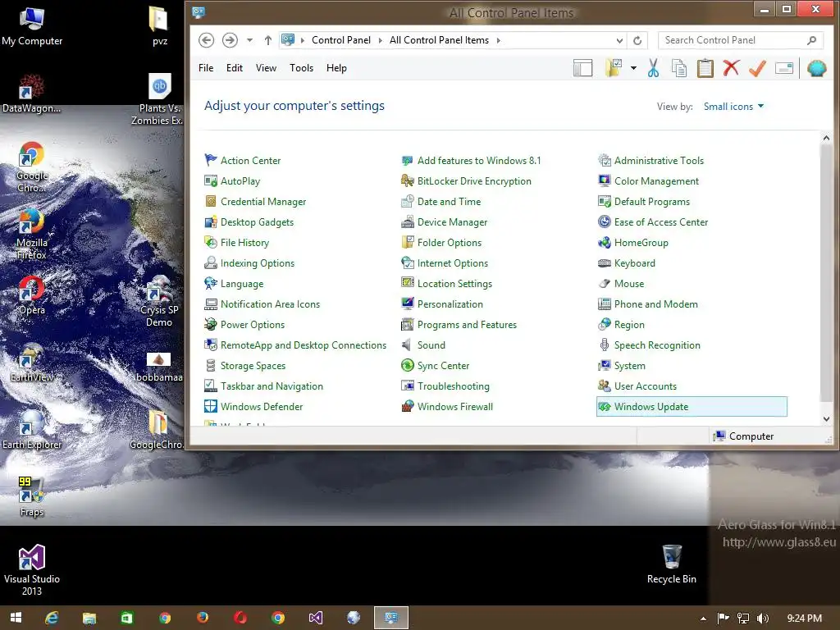
Task: Open Internet Explorer from taskbar
Action: tap(52, 618)
